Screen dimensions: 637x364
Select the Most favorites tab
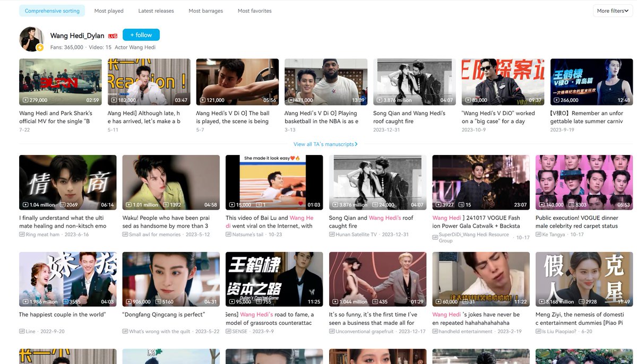click(254, 10)
